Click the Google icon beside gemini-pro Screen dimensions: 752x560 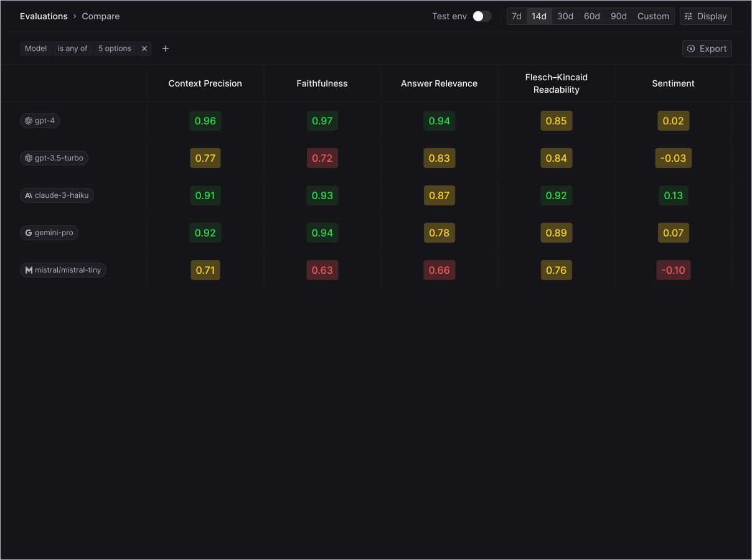point(29,233)
